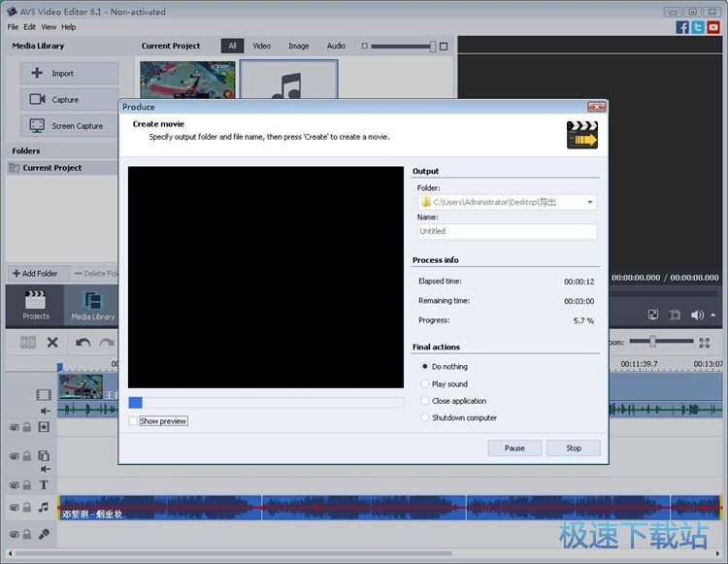Click the video track filmstrip icon
This screenshot has width=728, height=564.
click(x=44, y=395)
